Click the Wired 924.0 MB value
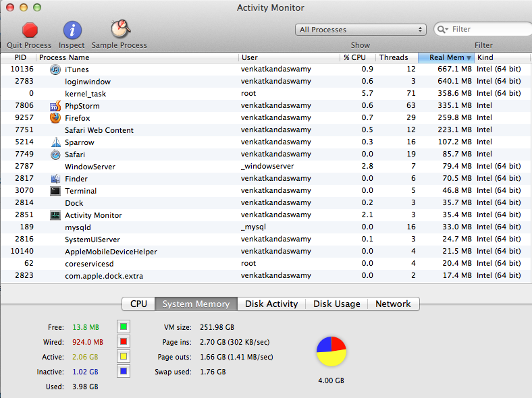Screen dimensions: 532x398 [88, 342]
